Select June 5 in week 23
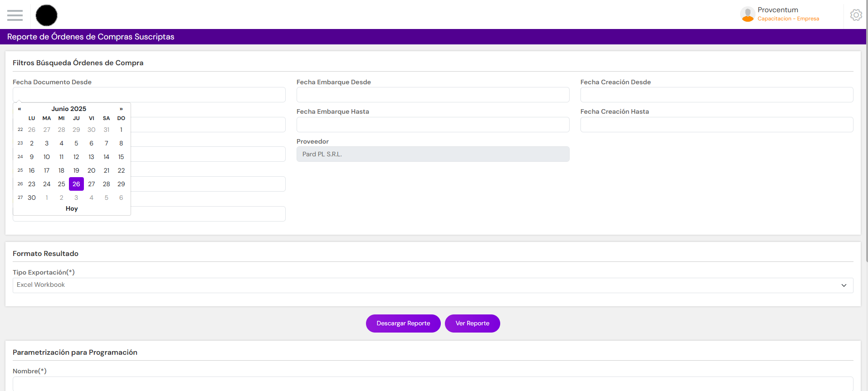Viewport: 868px width, 391px height. (76, 143)
